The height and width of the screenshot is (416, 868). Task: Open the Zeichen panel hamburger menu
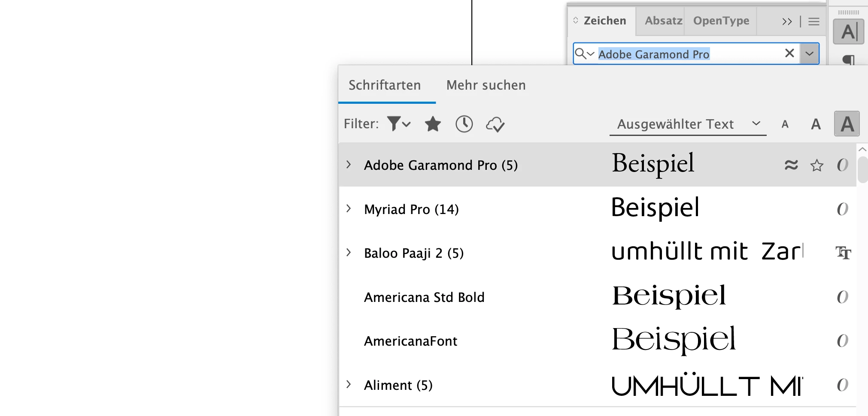(814, 21)
